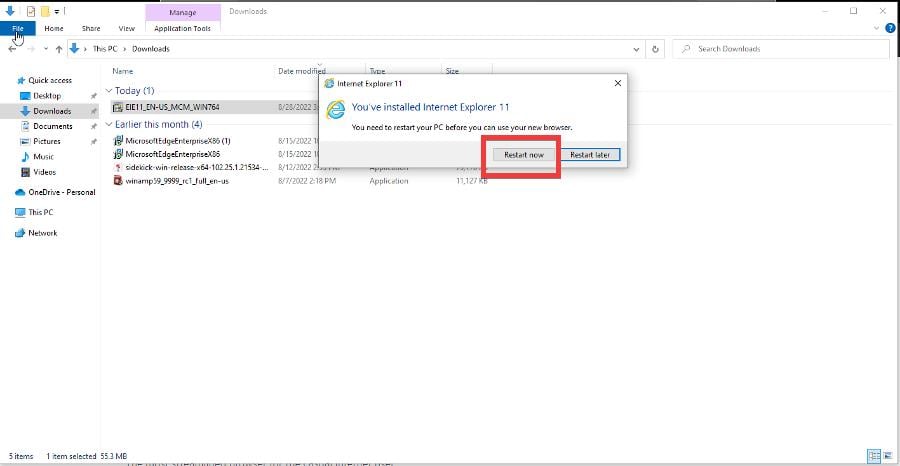Select the Application Tools tab
This screenshot has height=466, width=900.
point(183,28)
